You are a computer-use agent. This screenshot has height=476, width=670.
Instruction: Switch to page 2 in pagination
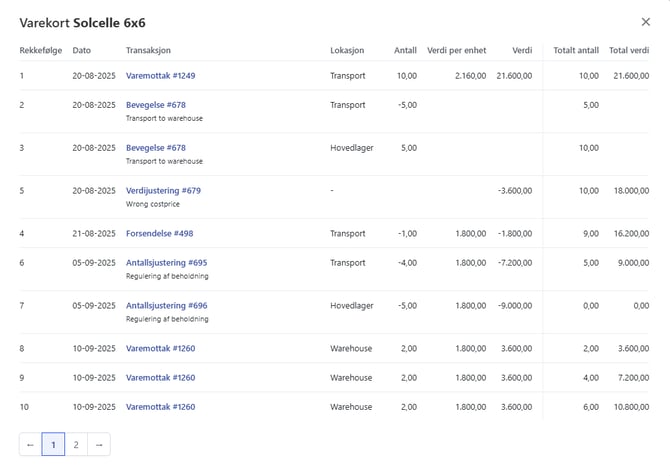click(76, 444)
